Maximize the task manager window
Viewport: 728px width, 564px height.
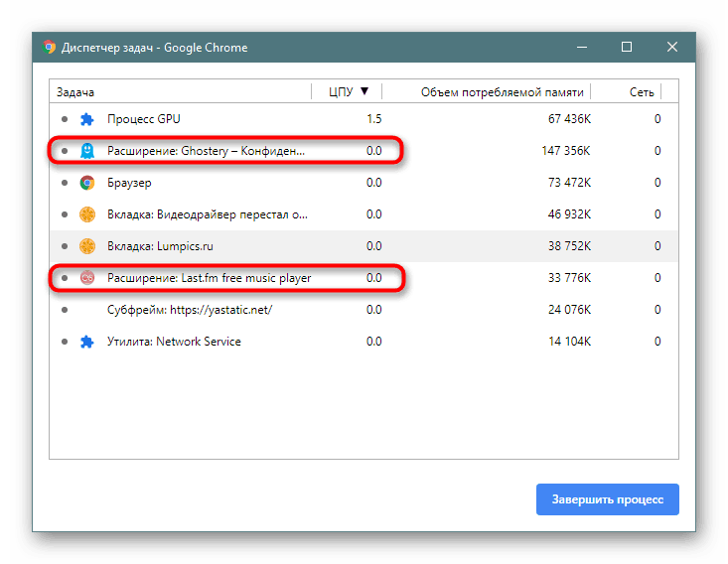click(x=627, y=47)
